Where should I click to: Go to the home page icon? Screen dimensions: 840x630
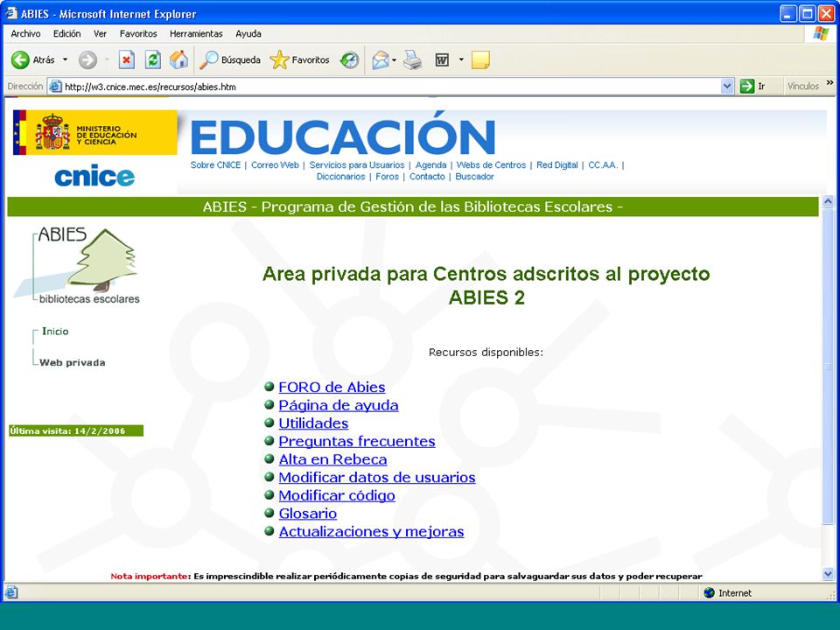pyautogui.click(x=178, y=60)
